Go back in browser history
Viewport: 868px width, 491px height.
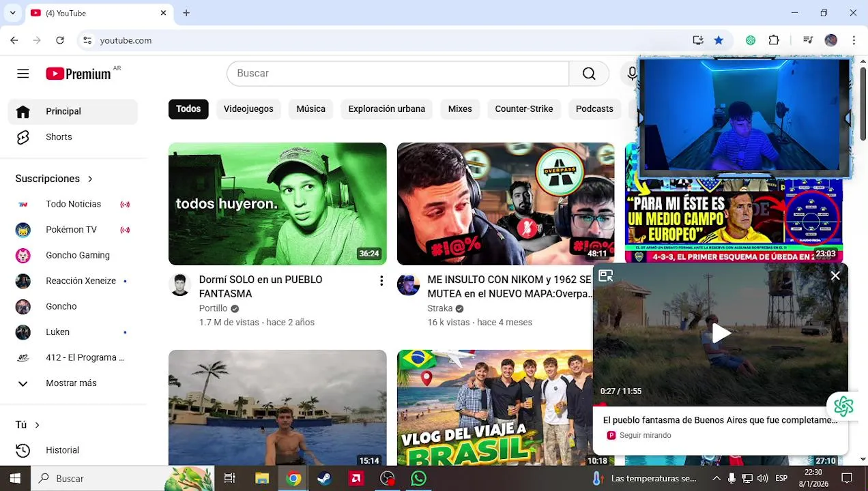[14, 40]
